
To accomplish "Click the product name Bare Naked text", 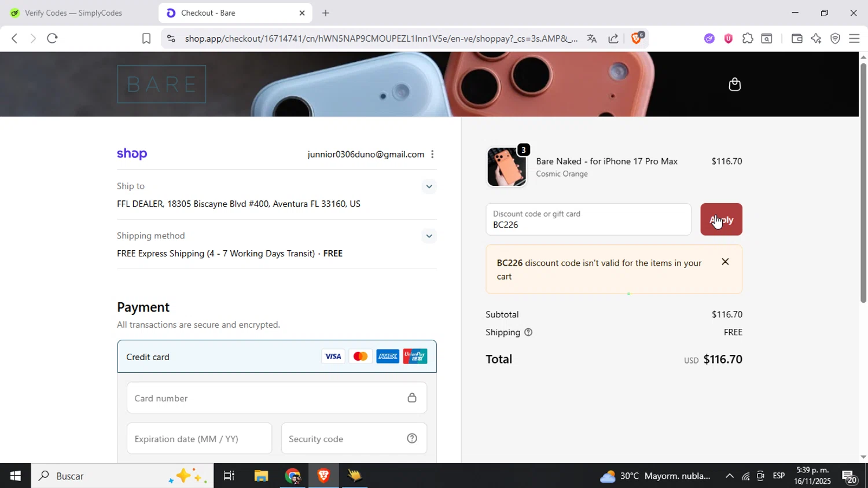I will coord(606,161).
